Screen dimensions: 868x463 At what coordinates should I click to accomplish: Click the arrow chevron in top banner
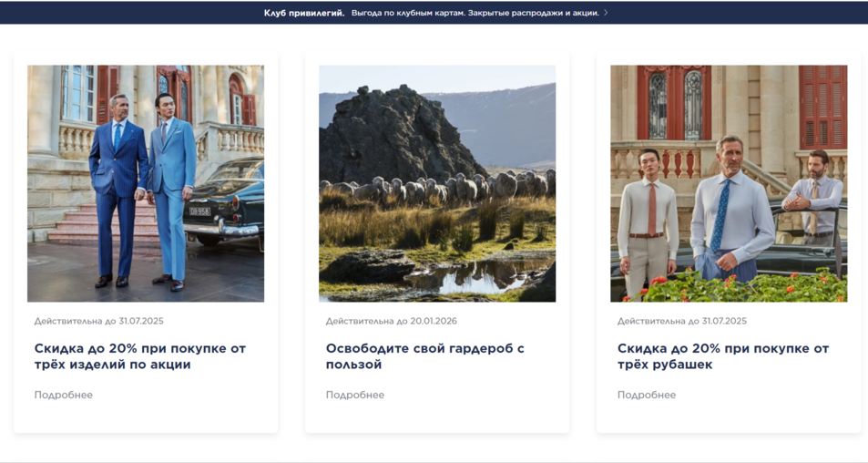click(606, 13)
